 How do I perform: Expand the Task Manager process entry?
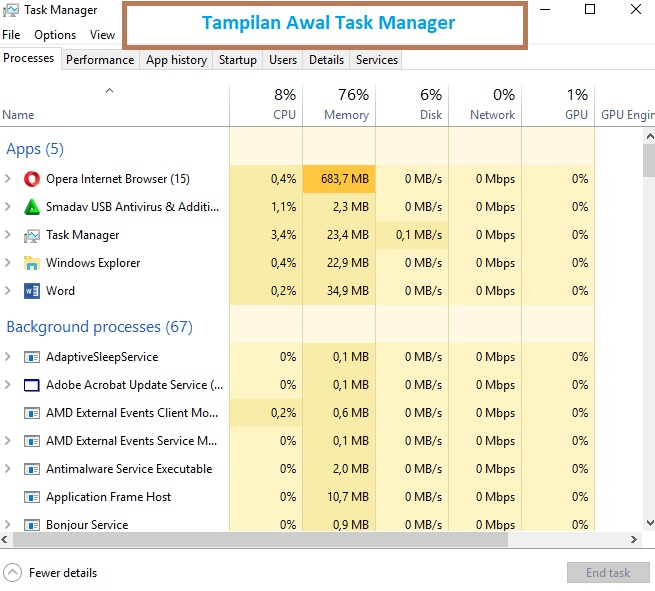(8, 235)
